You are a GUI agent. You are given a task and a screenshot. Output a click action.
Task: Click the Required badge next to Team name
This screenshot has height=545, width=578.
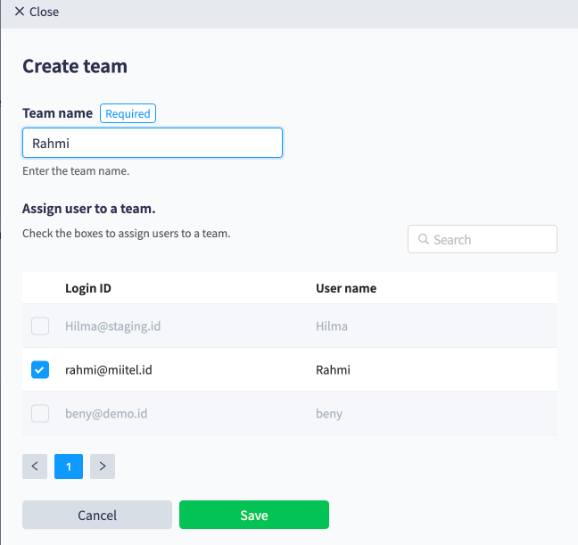coord(128,113)
